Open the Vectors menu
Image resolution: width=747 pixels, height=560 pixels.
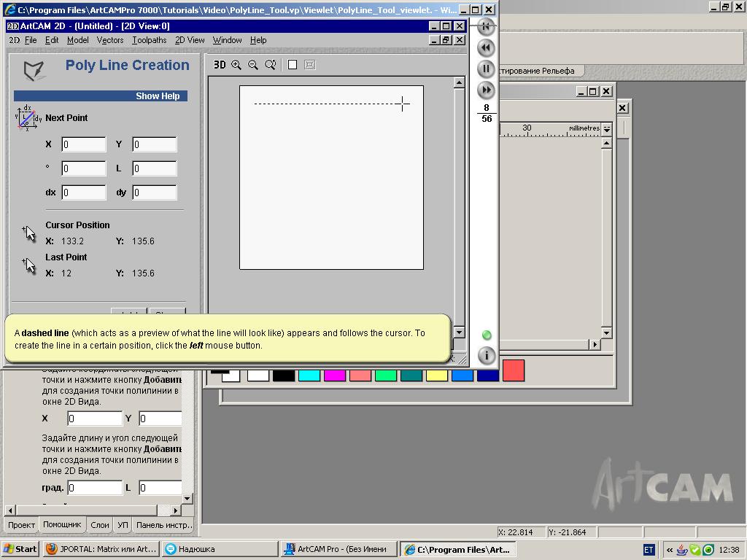pyautogui.click(x=110, y=40)
